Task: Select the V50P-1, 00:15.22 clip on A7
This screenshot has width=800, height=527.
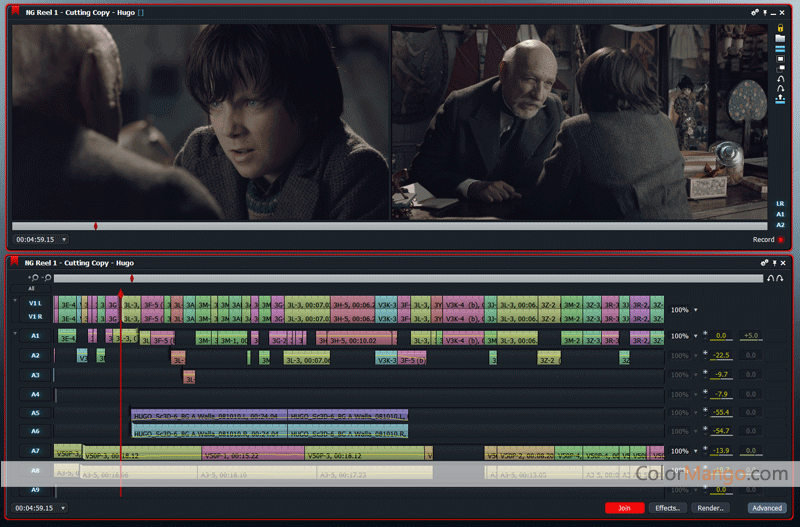Action: click(253, 453)
